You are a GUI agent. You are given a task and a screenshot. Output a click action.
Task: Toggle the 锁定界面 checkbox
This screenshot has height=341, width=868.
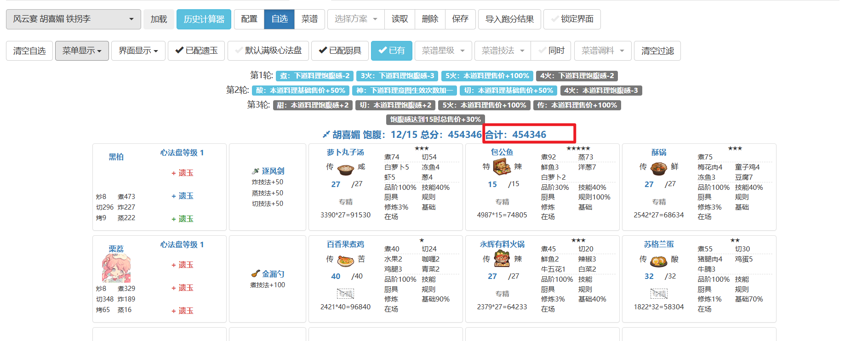tap(572, 19)
